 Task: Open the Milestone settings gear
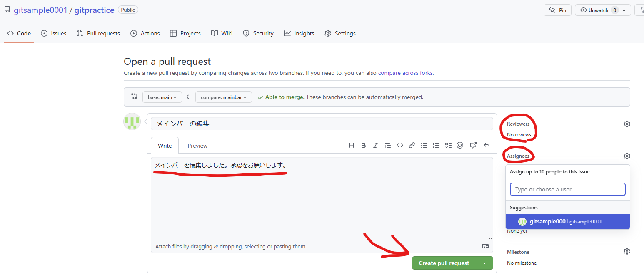pyautogui.click(x=627, y=251)
